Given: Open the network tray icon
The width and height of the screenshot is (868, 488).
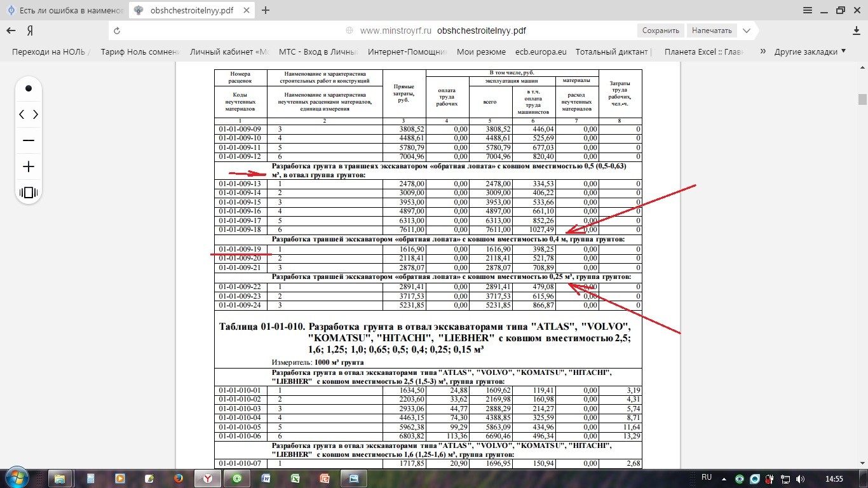Looking at the screenshot, I should [785, 478].
